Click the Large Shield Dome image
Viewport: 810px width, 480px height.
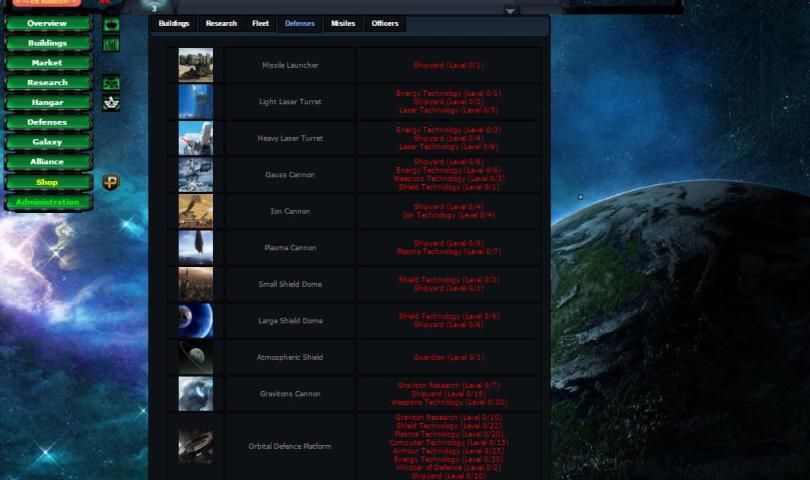(x=195, y=321)
